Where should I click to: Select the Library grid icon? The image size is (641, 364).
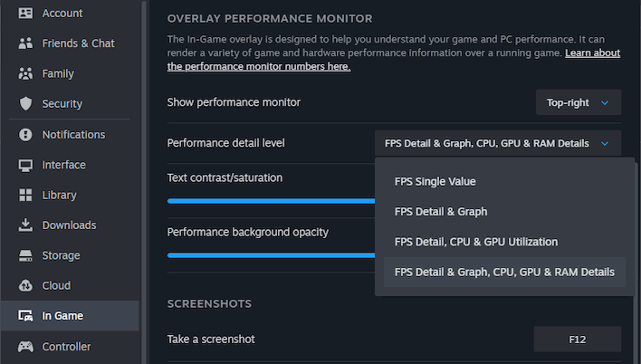[25, 196]
